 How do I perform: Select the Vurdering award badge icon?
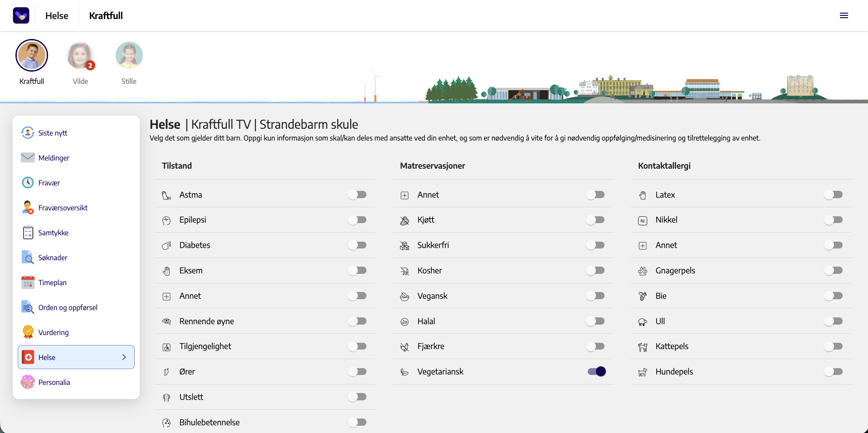click(x=28, y=332)
